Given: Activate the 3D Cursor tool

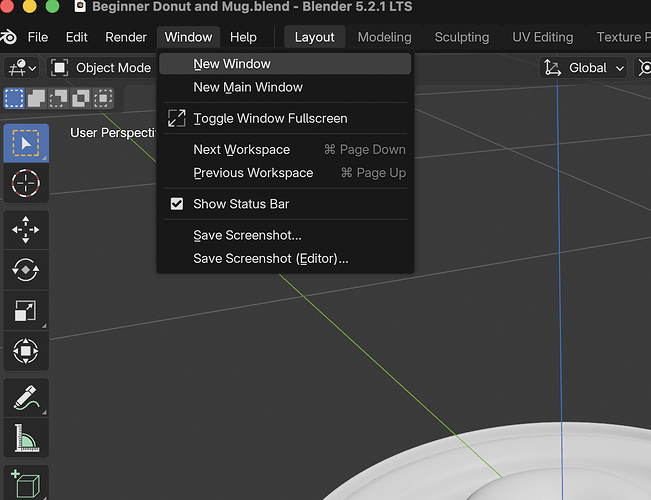Looking at the screenshot, I should point(26,183).
